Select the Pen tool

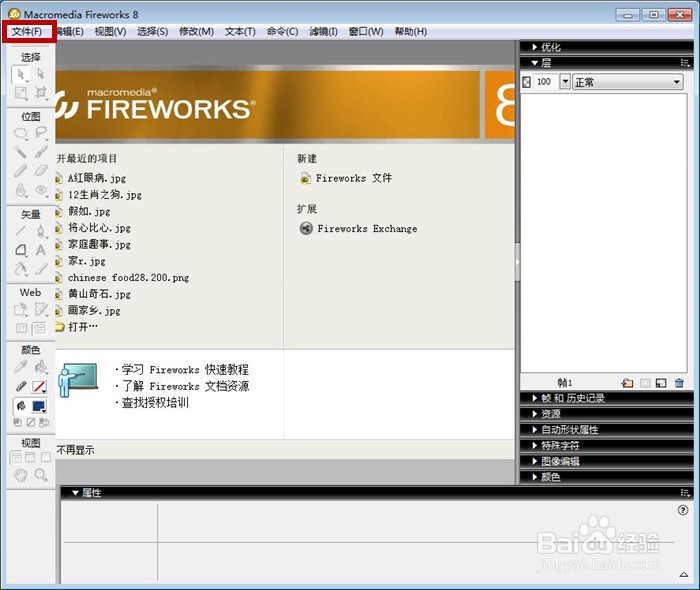click(x=41, y=231)
